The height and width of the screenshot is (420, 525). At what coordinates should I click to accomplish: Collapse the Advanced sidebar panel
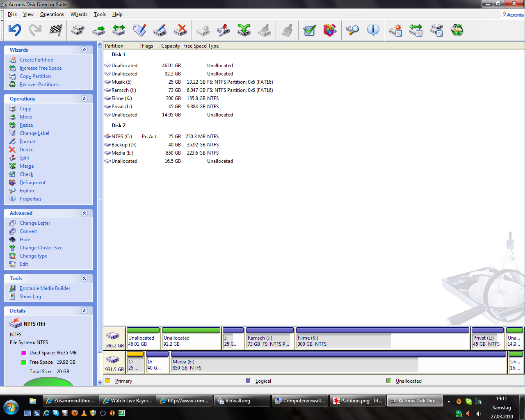(x=84, y=213)
